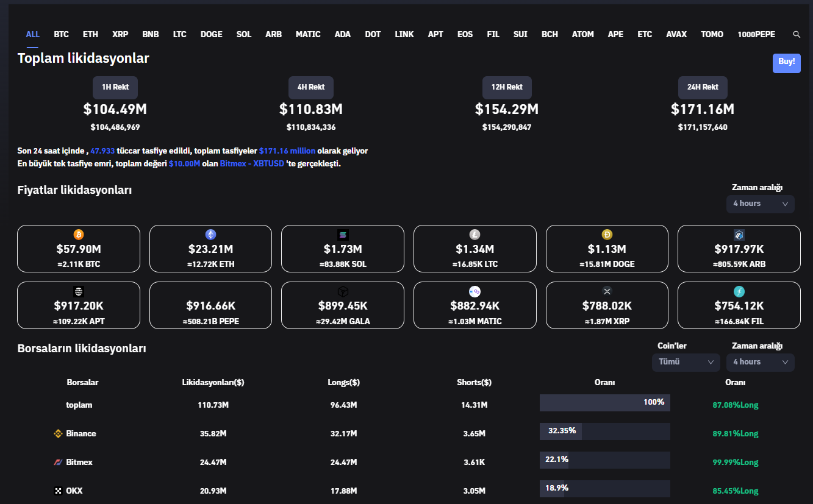Image resolution: width=813 pixels, height=504 pixels.
Task: Expand the Coin'ler Tümü dropdown
Action: (x=686, y=362)
